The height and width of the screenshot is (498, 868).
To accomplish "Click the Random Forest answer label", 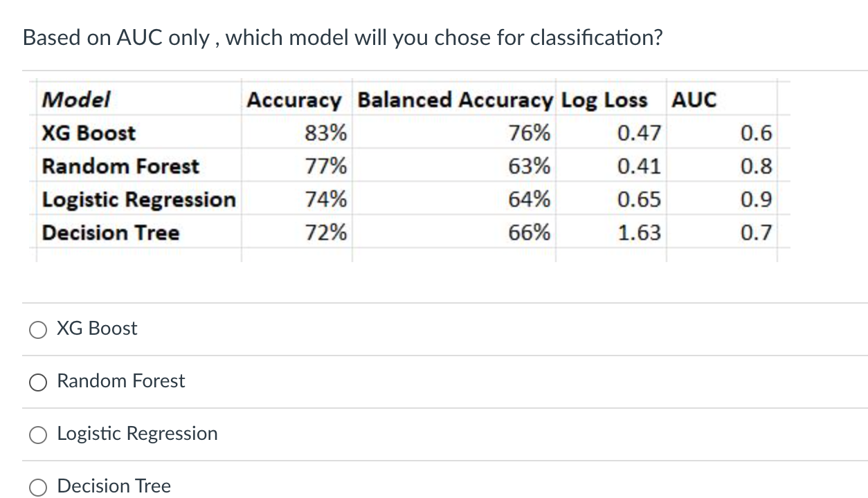I will (120, 381).
